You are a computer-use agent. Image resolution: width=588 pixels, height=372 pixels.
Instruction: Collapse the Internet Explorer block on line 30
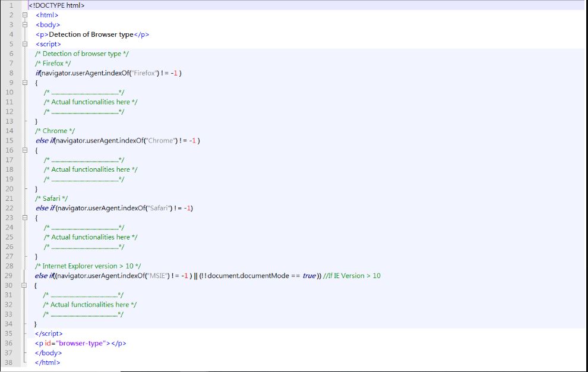[x=24, y=285]
